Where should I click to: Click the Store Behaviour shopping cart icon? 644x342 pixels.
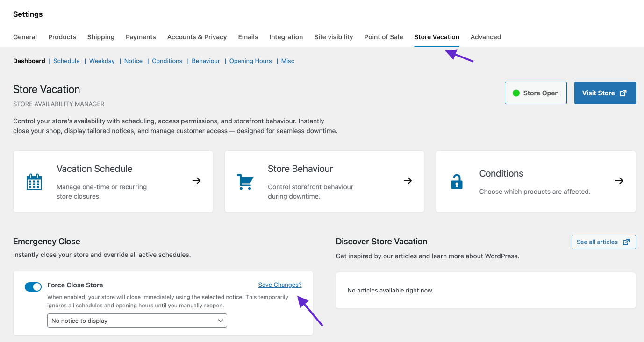pos(245,182)
